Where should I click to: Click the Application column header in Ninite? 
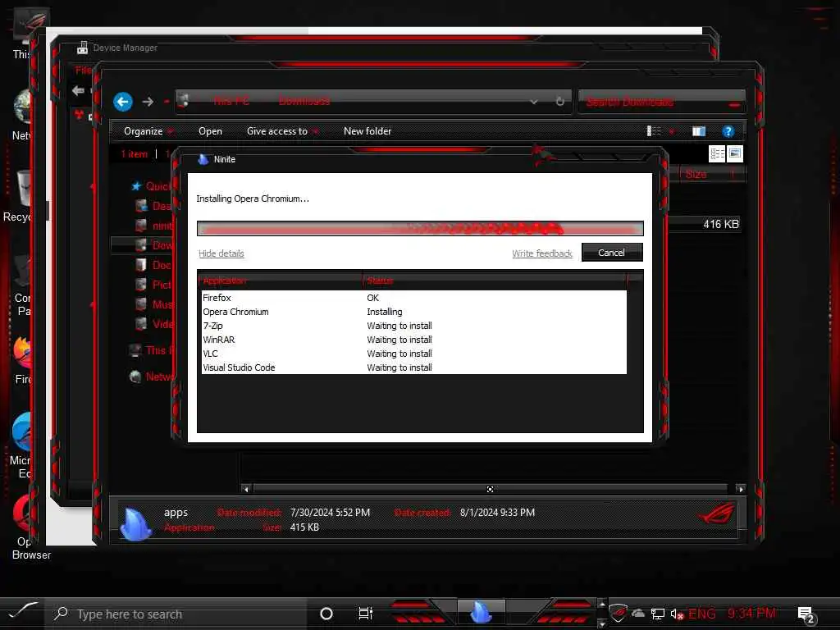[281, 281]
